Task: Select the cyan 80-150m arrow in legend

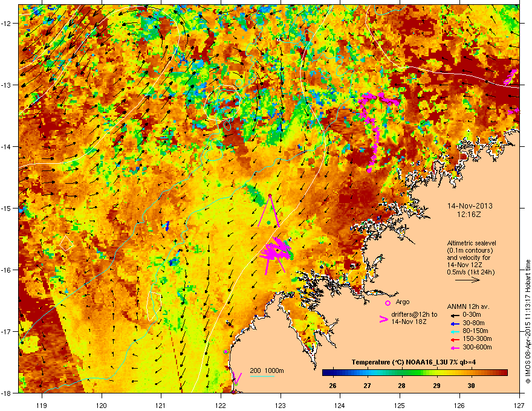Action: (x=454, y=331)
